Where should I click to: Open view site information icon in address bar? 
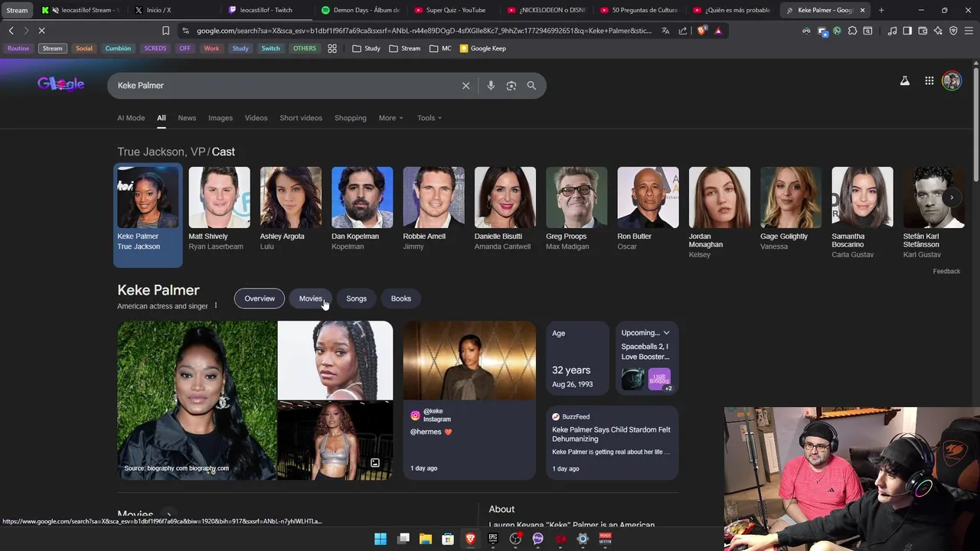coord(185,31)
